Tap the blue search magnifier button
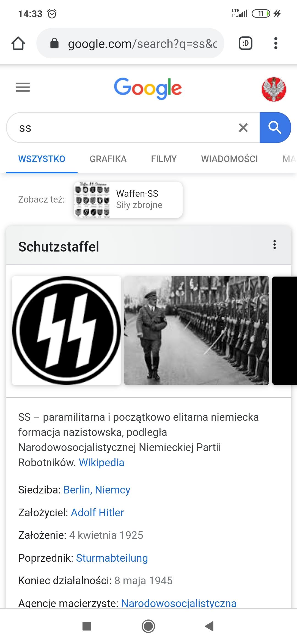This screenshot has width=297, height=644. click(275, 128)
